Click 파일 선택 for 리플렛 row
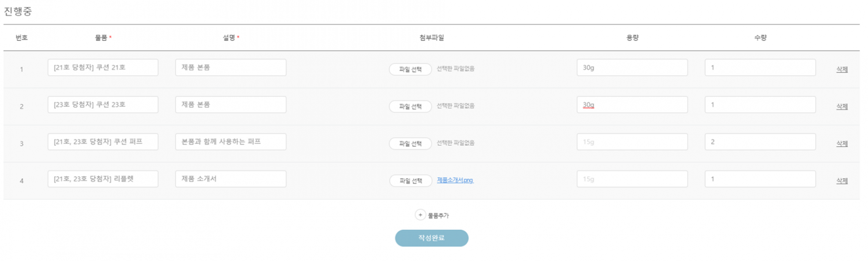 click(410, 181)
